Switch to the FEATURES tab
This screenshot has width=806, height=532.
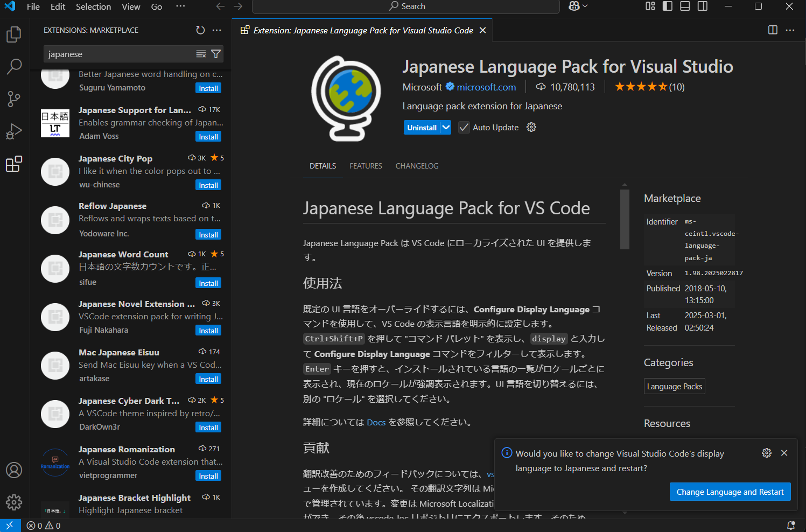click(x=366, y=166)
